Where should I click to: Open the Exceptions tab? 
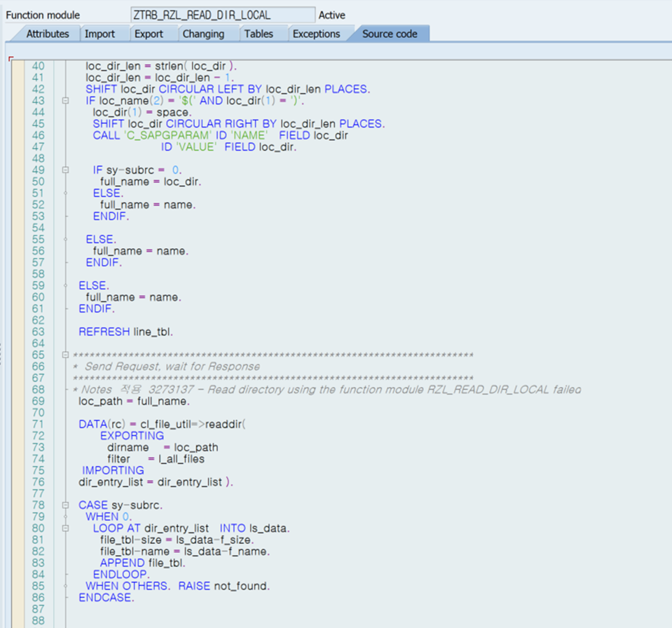(x=316, y=34)
